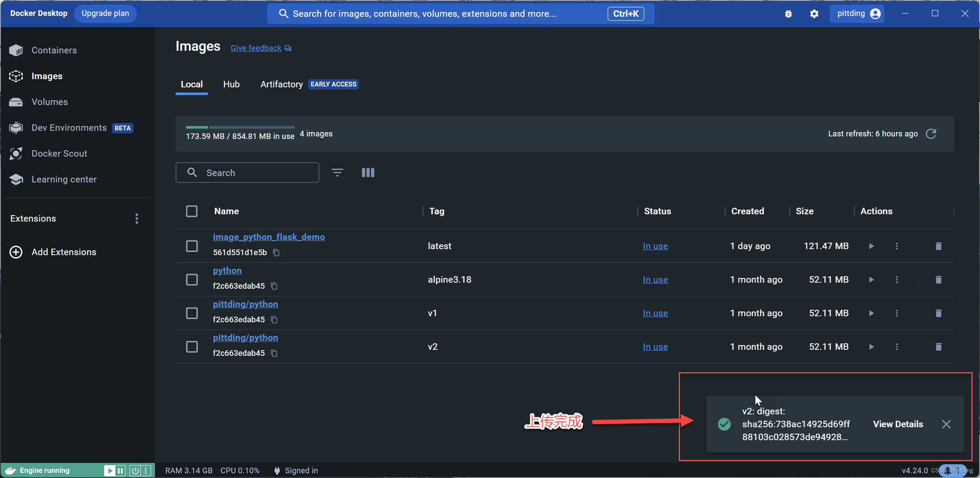Click Upgrade plan button
980x478 pixels.
(x=105, y=13)
